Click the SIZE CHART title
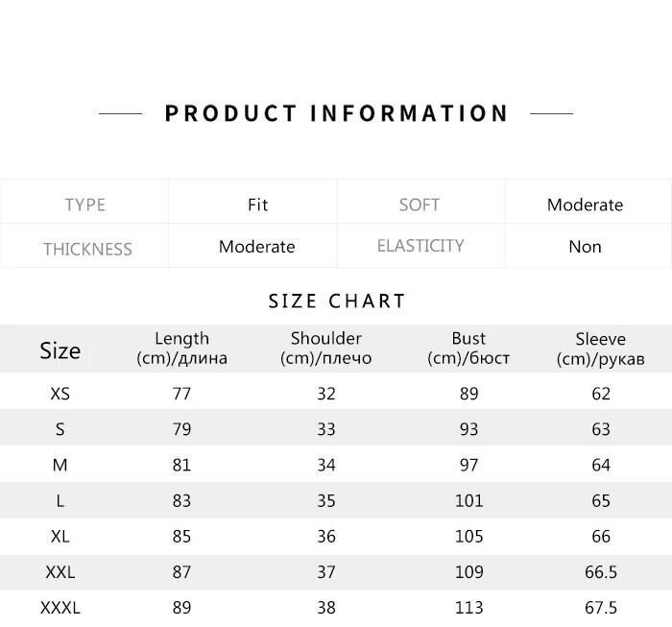This screenshot has height=627, width=672. tap(337, 301)
